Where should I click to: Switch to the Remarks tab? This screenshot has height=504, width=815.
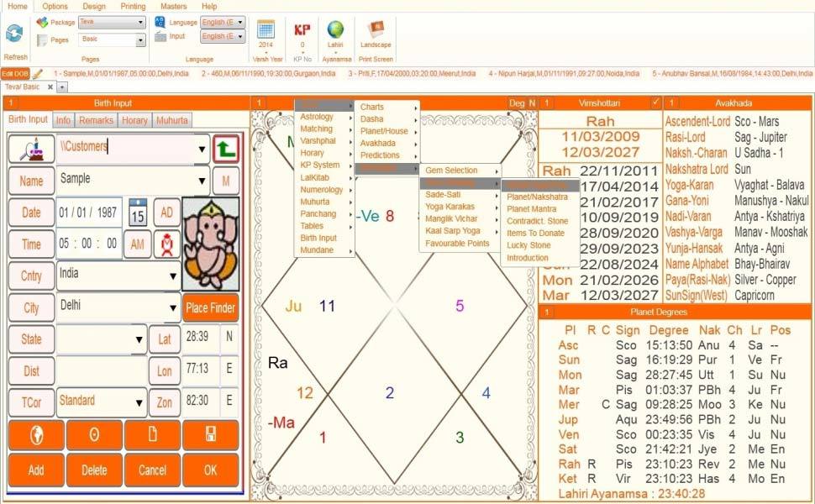tap(96, 120)
